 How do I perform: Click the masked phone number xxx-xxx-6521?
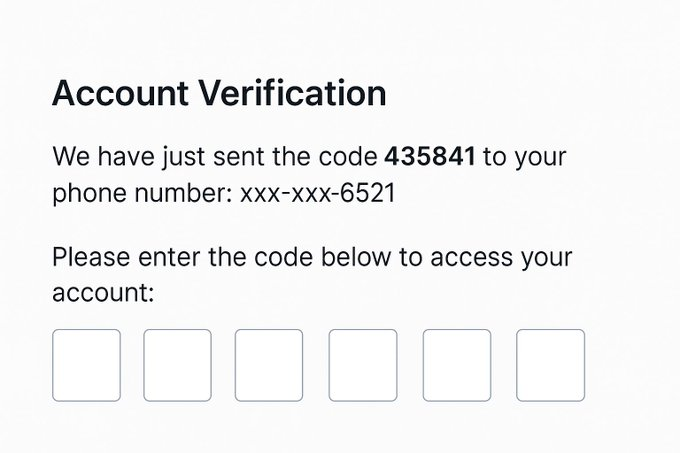(317, 192)
